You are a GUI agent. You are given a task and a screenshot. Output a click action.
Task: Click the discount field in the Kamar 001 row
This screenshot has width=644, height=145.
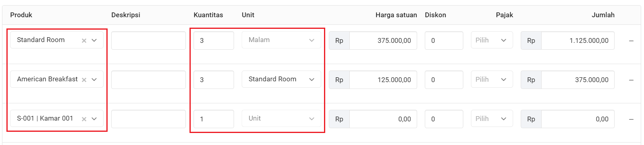coord(444,119)
